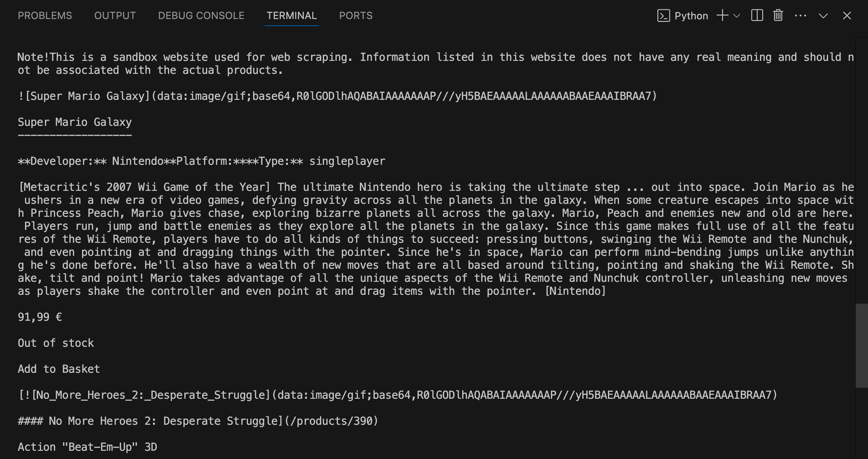Open the DEBUG CONSOLE tab
Image resolution: width=868 pixels, height=459 pixels.
201,16
